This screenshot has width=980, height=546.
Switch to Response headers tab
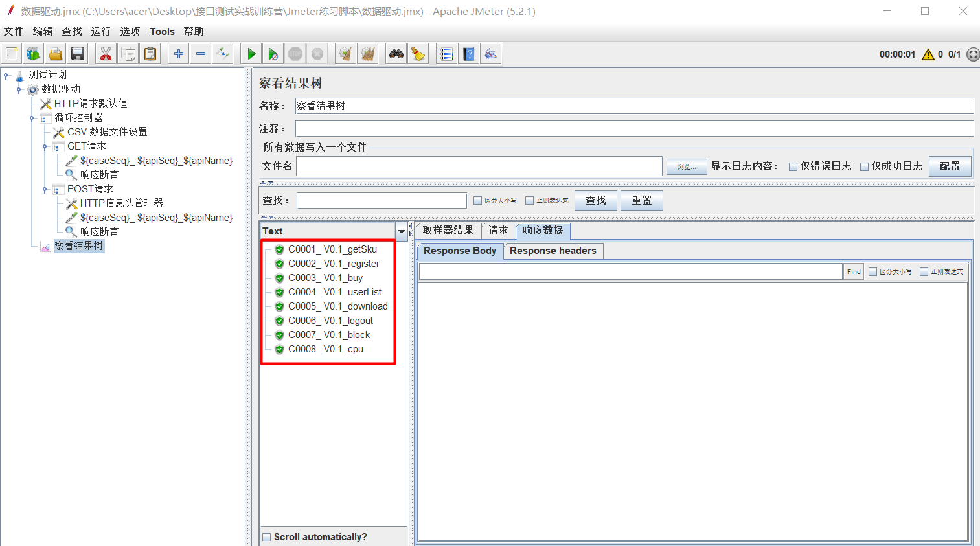click(x=553, y=251)
